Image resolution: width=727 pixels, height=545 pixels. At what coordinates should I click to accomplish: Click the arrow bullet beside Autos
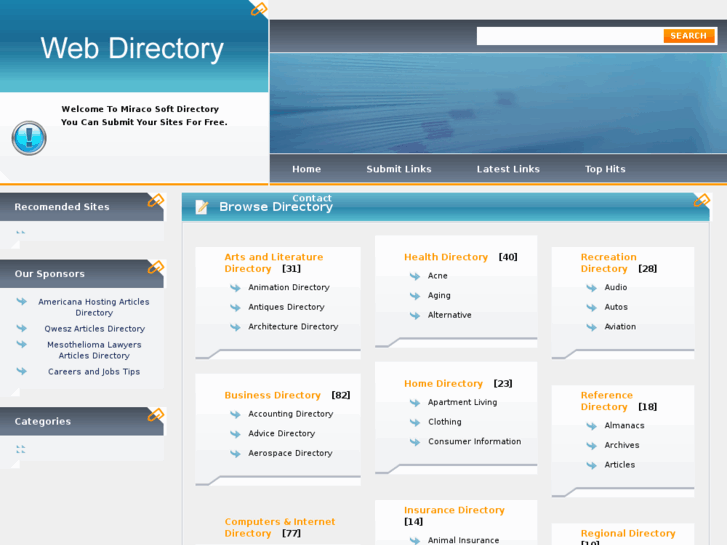tap(592, 308)
